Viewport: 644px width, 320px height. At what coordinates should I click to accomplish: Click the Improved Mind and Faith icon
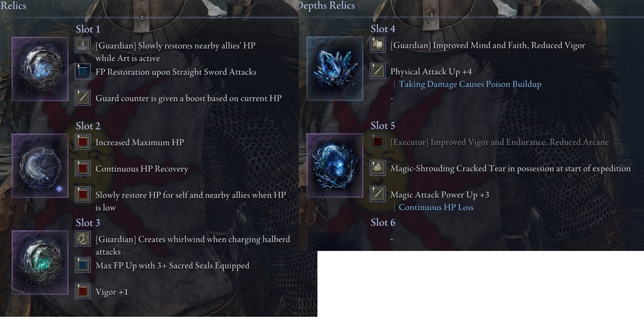pyautogui.click(x=378, y=45)
